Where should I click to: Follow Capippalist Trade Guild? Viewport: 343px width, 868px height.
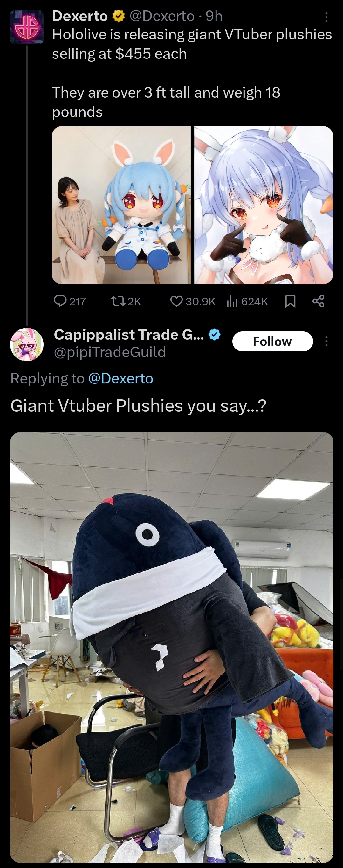tap(272, 341)
